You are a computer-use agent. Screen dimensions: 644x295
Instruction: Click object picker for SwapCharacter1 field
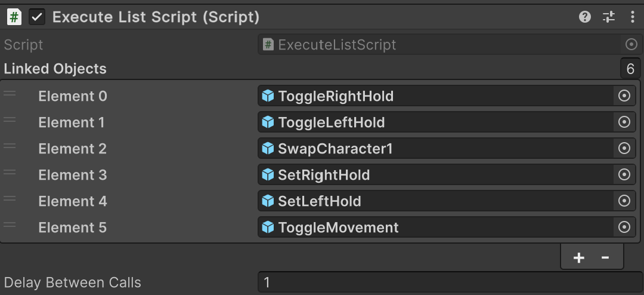(x=624, y=149)
